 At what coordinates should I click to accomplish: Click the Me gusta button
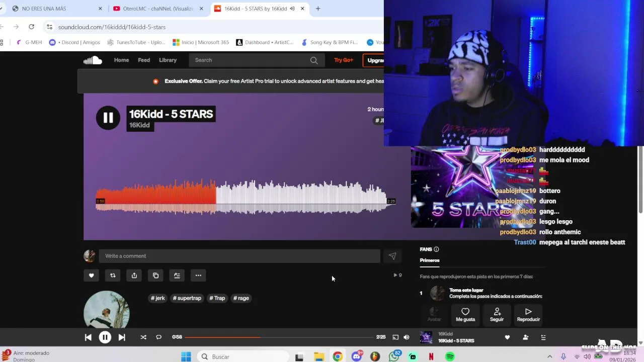(465, 315)
